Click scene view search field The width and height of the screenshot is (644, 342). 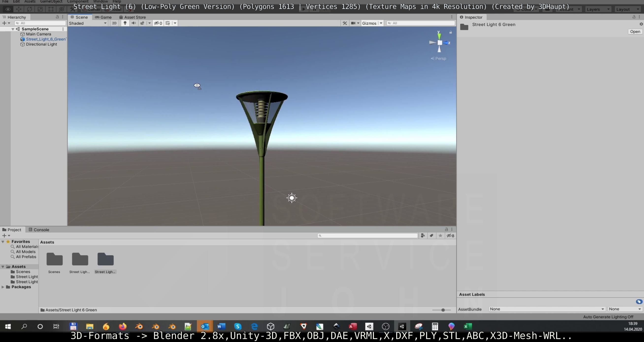click(x=420, y=23)
